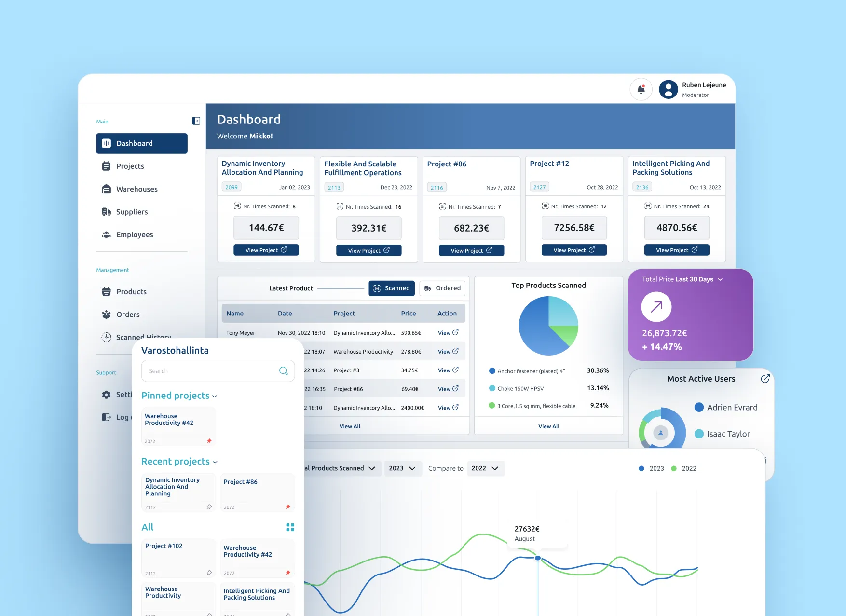Click the View link for Tony Meyer row
Screen dimensions: 846x616
coord(448,333)
